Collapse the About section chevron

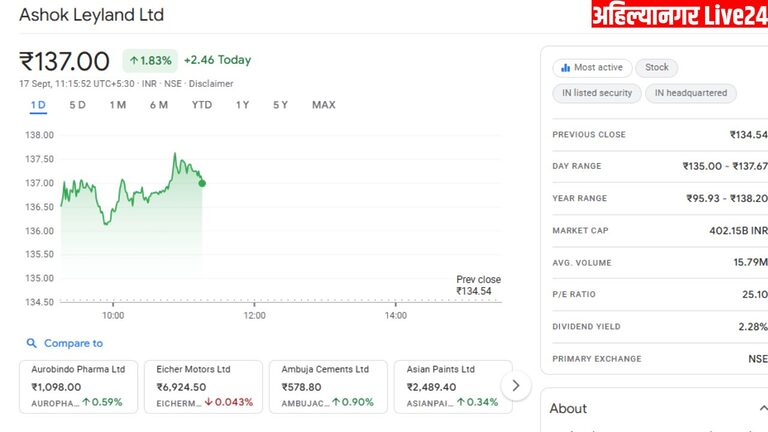[x=762, y=408]
